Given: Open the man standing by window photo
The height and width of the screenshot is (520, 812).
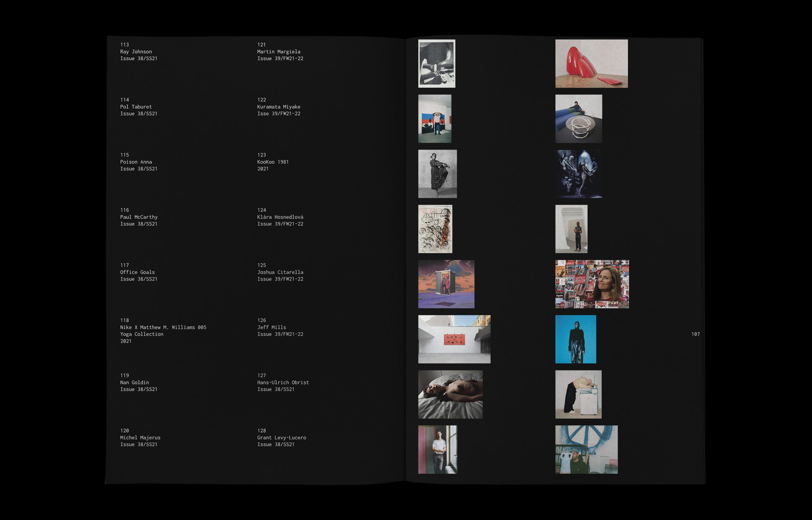Looking at the screenshot, I should tap(438, 449).
